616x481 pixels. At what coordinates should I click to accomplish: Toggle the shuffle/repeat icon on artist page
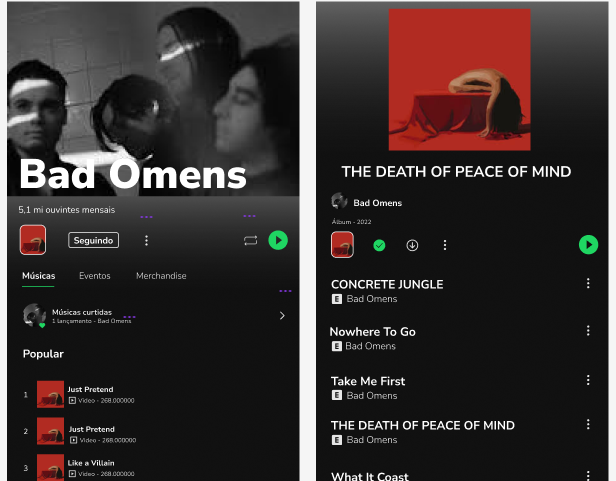pyautogui.click(x=250, y=240)
